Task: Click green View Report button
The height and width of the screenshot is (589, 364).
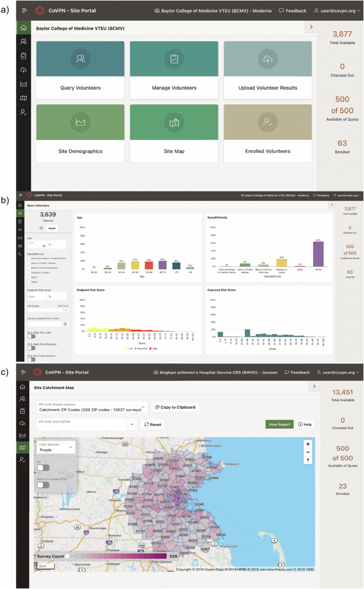Action: tap(280, 424)
